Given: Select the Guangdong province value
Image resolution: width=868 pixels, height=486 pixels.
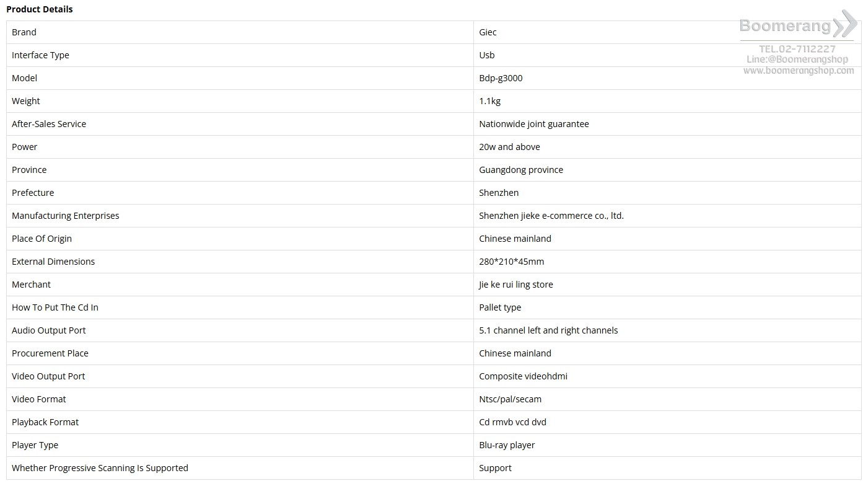Looking at the screenshot, I should click(x=520, y=170).
